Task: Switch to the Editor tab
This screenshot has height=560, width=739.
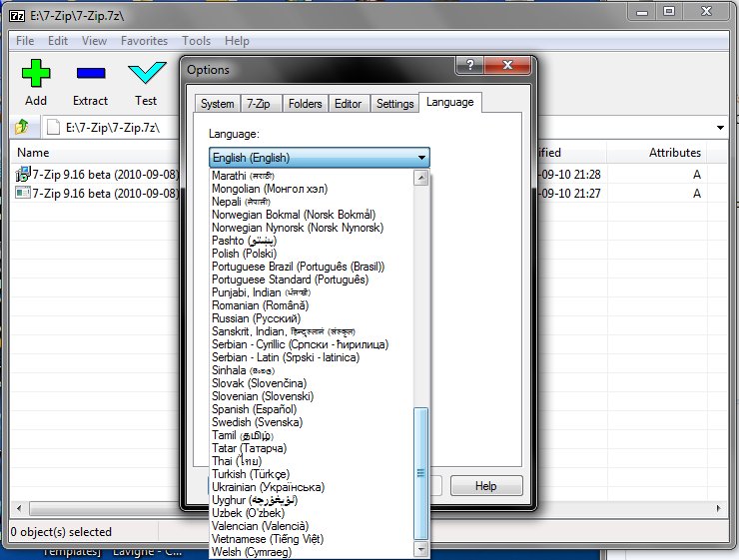Action: [348, 104]
